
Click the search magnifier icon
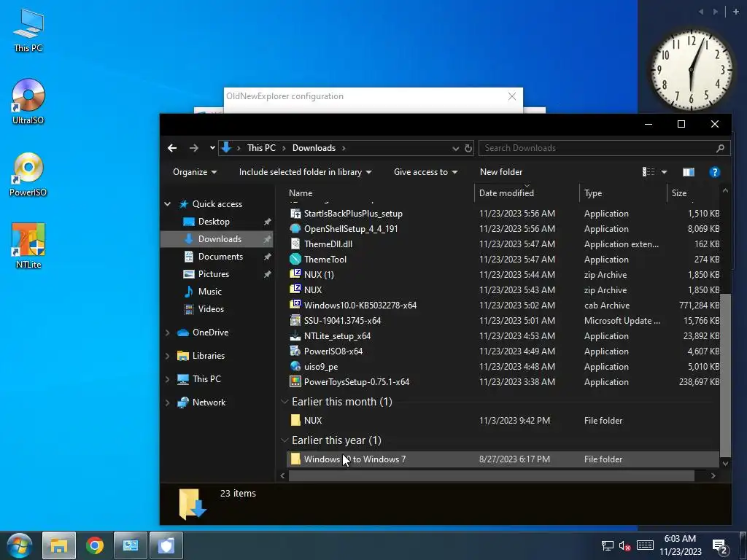[x=720, y=148]
